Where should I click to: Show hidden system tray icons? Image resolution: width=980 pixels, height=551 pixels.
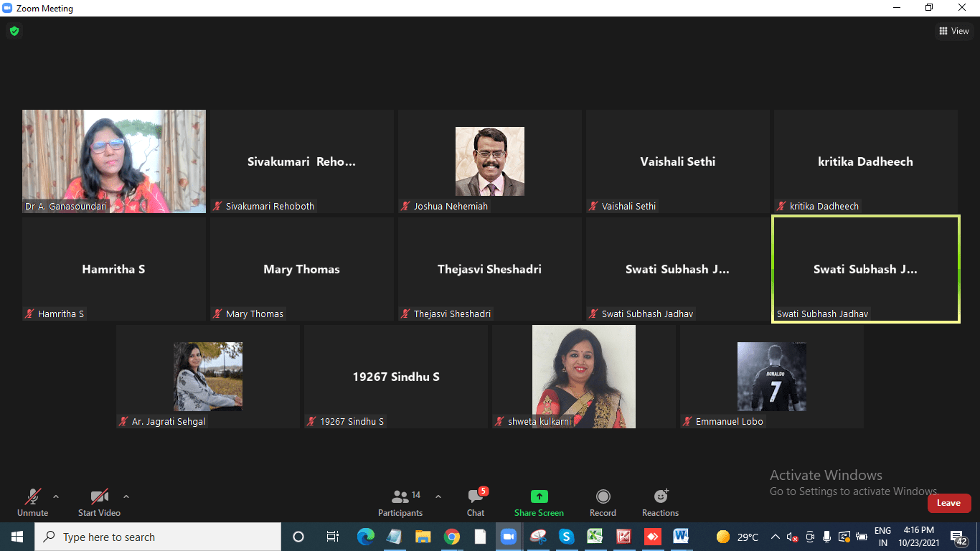coord(776,537)
